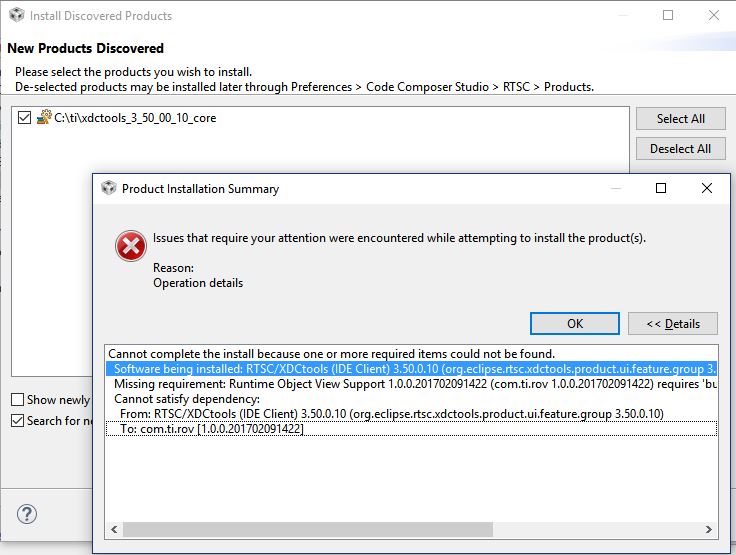The image size is (736, 555).
Task: Select the 'From: RTSC/XDCtools (IDE Client)' row
Action: coord(411,414)
